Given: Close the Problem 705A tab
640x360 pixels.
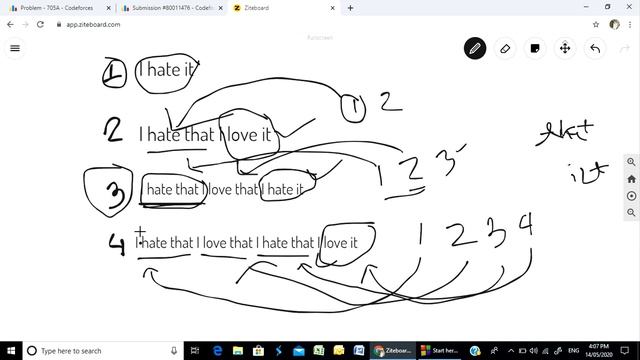Looking at the screenshot, I should click(109, 8).
